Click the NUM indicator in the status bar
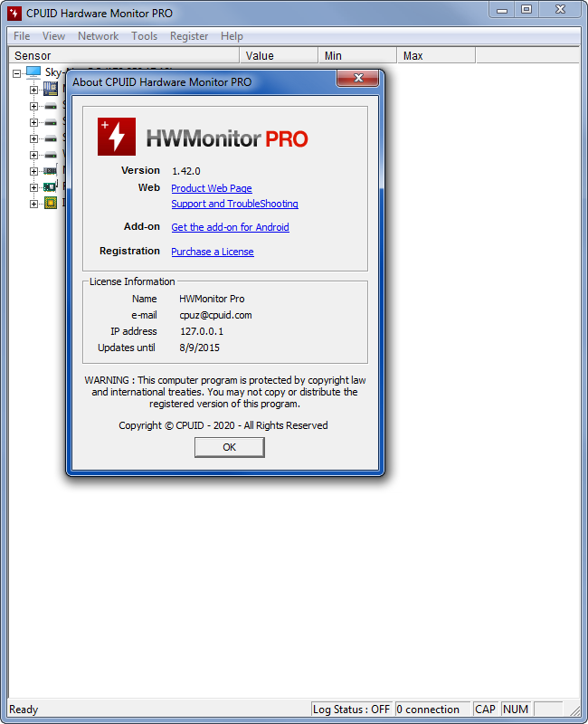This screenshot has height=724, width=588. [x=516, y=710]
